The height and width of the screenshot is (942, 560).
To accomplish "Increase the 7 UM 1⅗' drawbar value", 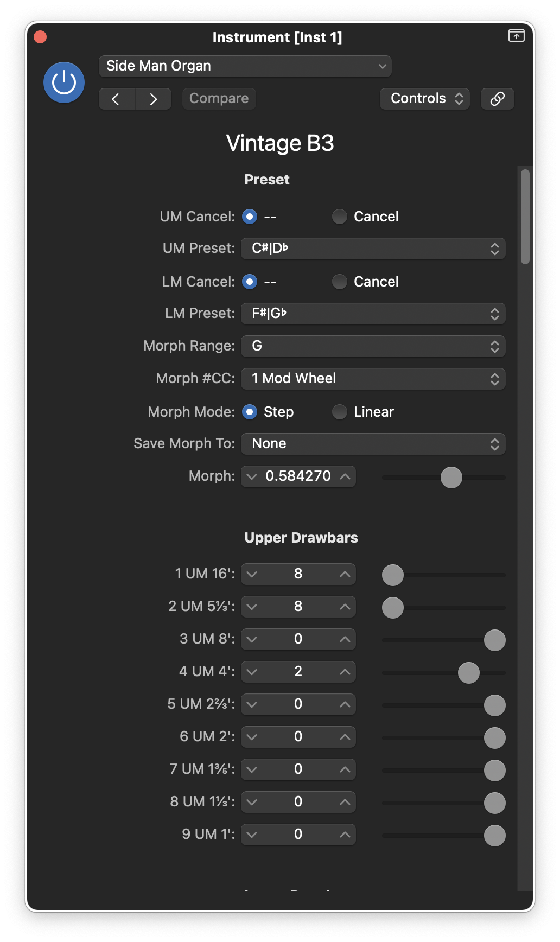I will 345,769.
